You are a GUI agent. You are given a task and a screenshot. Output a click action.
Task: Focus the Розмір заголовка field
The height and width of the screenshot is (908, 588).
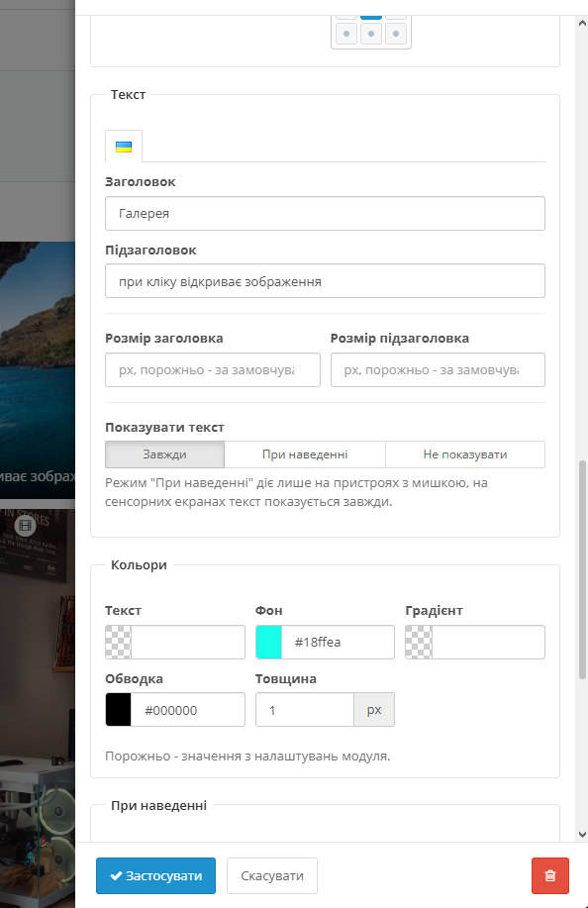click(213, 370)
